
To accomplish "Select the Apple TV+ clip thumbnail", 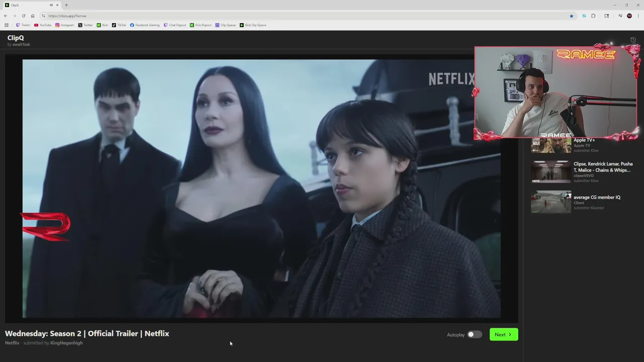I will (551, 145).
